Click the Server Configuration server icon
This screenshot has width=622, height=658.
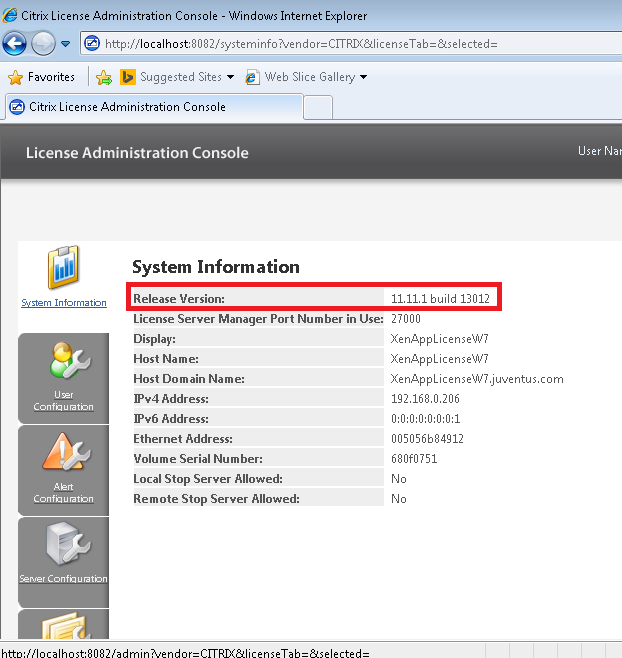pos(68,544)
